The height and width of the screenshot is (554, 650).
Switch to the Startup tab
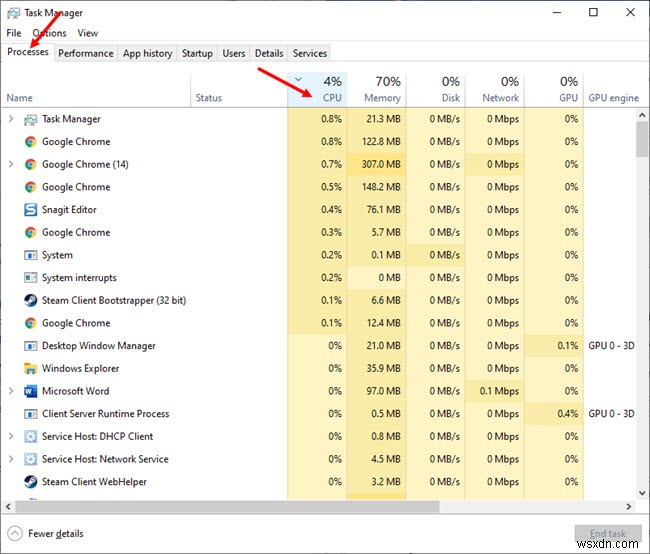click(197, 53)
